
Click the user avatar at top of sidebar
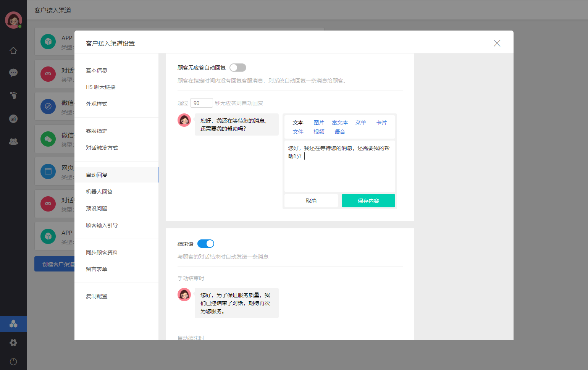tap(13, 20)
